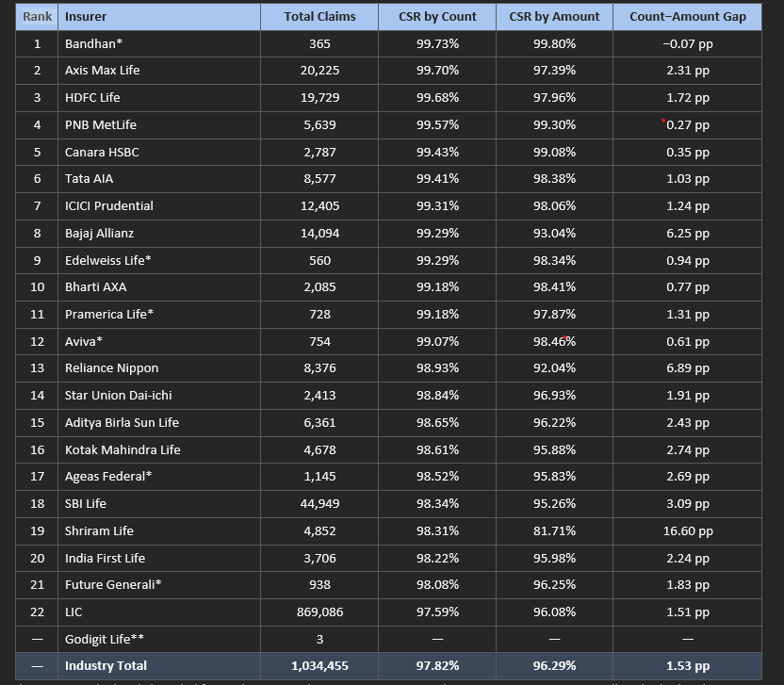Image resolution: width=784 pixels, height=685 pixels.
Task: Click total claims value 365
Action: coord(319,44)
